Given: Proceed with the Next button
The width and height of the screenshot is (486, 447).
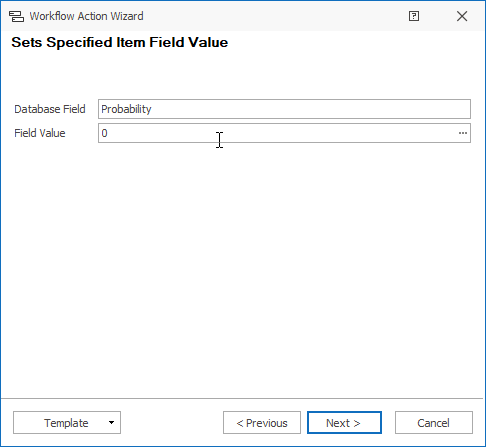Looking at the screenshot, I should 344,423.
